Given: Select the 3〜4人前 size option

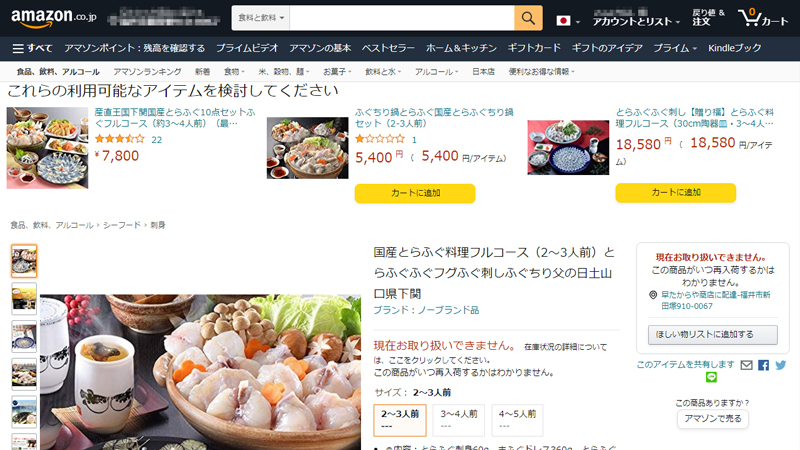Looking at the screenshot, I should 459,420.
